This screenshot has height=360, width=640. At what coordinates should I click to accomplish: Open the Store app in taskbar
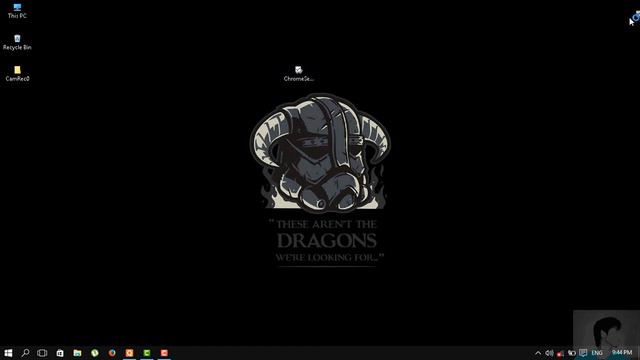click(x=60, y=353)
